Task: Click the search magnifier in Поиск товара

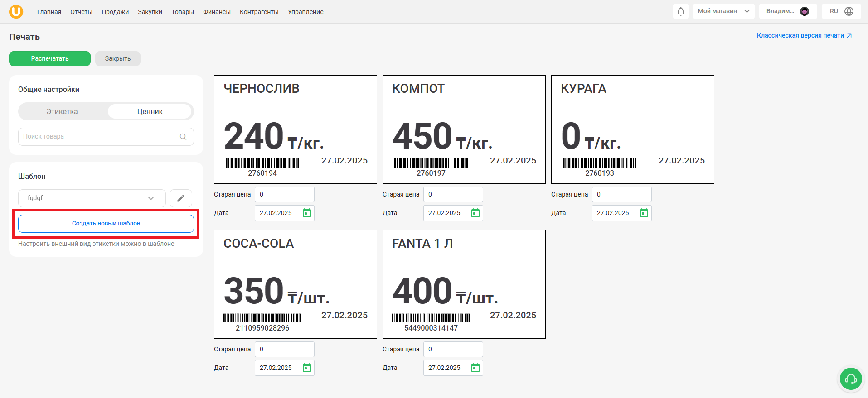Action: [183, 137]
